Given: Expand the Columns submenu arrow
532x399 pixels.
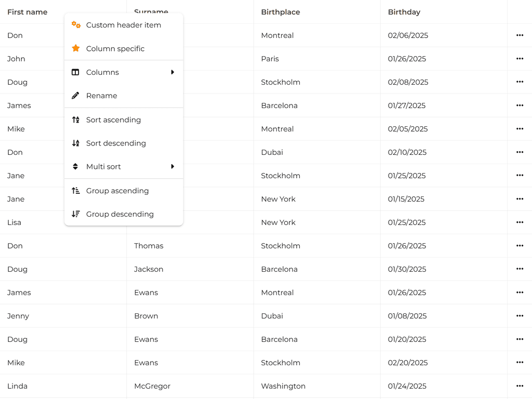Looking at the screenshot, I should [172, 72].
